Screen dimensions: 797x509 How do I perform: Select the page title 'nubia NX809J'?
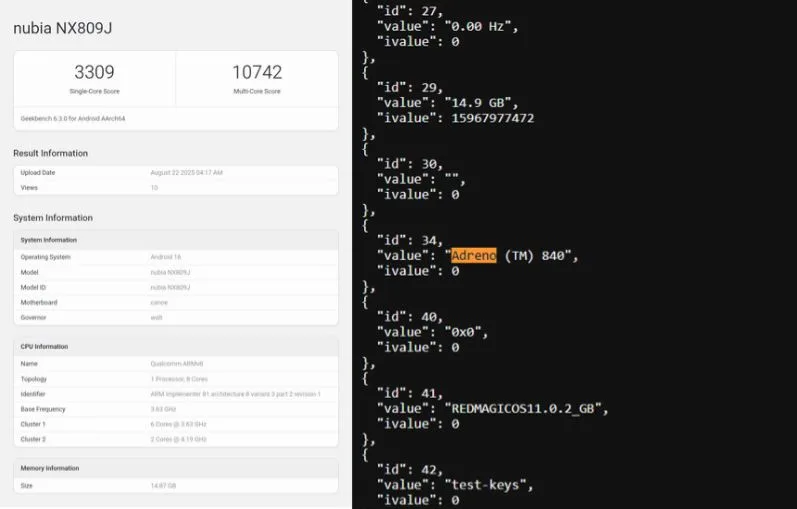click(63, 28)
